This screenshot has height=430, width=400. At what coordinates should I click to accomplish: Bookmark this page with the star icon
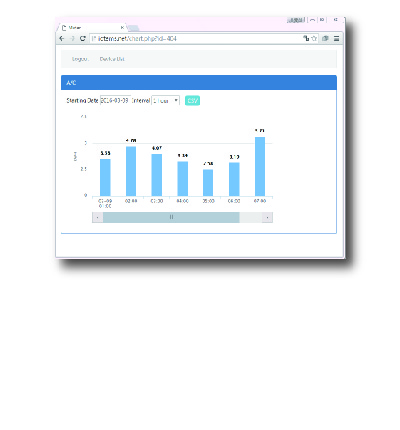314,39
